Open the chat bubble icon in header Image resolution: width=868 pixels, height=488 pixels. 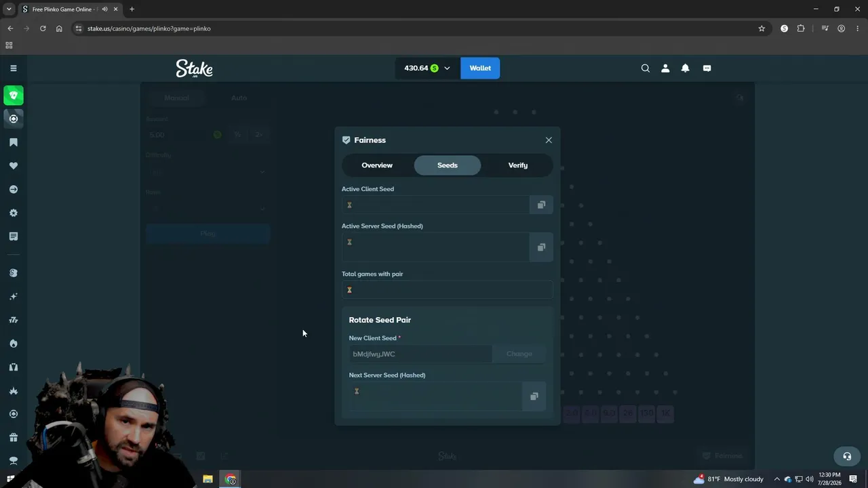[707, 68]
